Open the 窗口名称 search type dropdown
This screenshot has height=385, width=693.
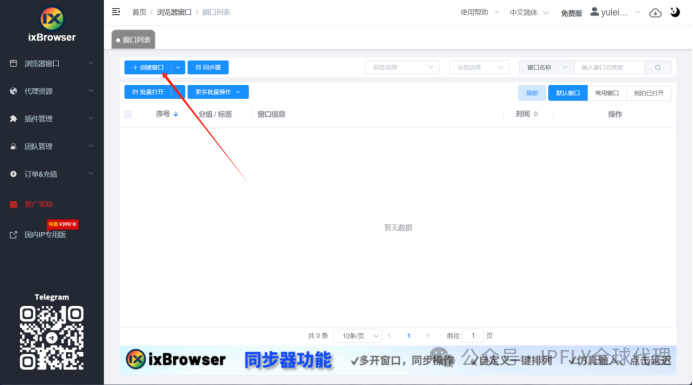(547, 67)
